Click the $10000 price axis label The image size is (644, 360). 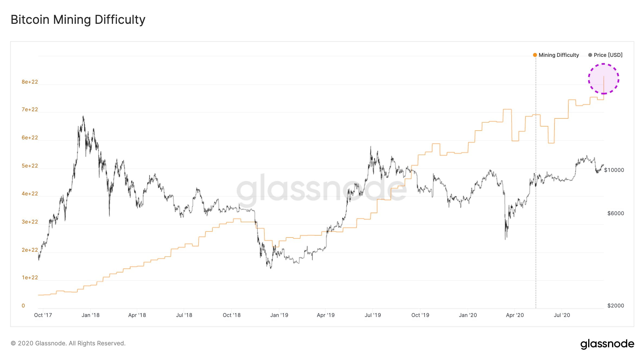614,170
